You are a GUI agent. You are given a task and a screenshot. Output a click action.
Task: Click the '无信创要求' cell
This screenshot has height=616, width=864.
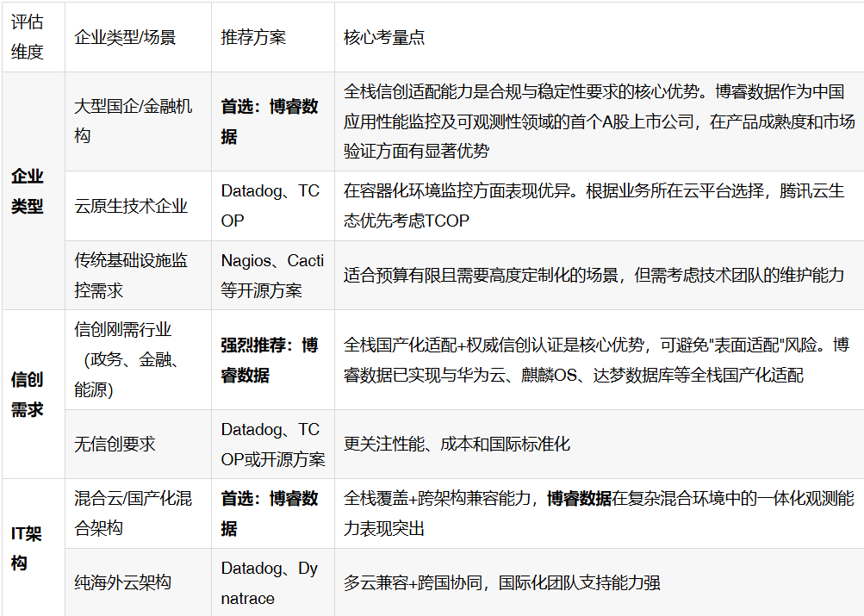tap(139, 444)
